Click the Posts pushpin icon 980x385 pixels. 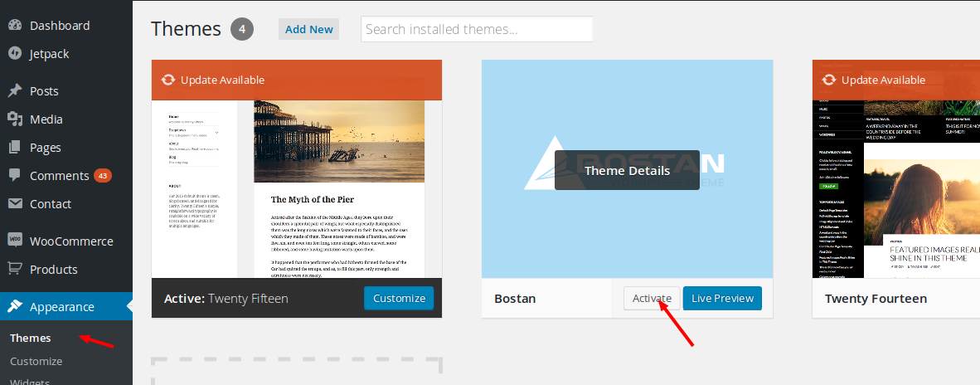[x=15, y=91]
